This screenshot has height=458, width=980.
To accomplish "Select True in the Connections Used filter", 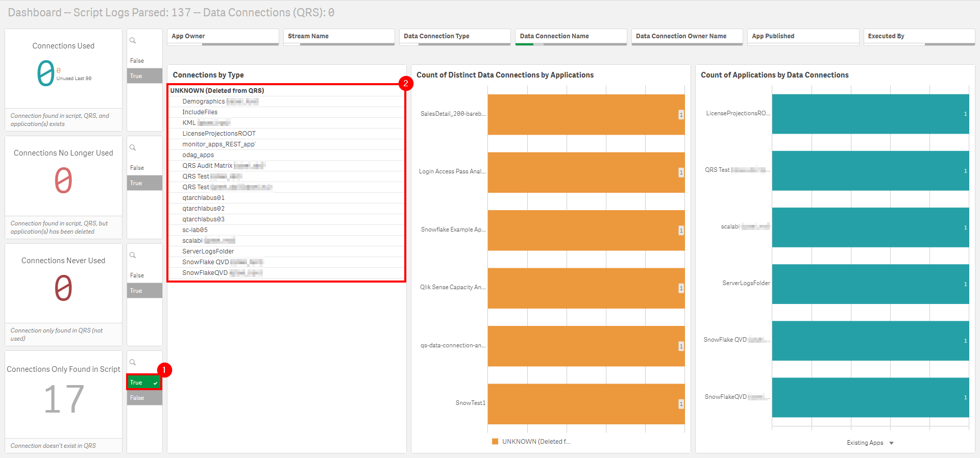I will 144,76.
